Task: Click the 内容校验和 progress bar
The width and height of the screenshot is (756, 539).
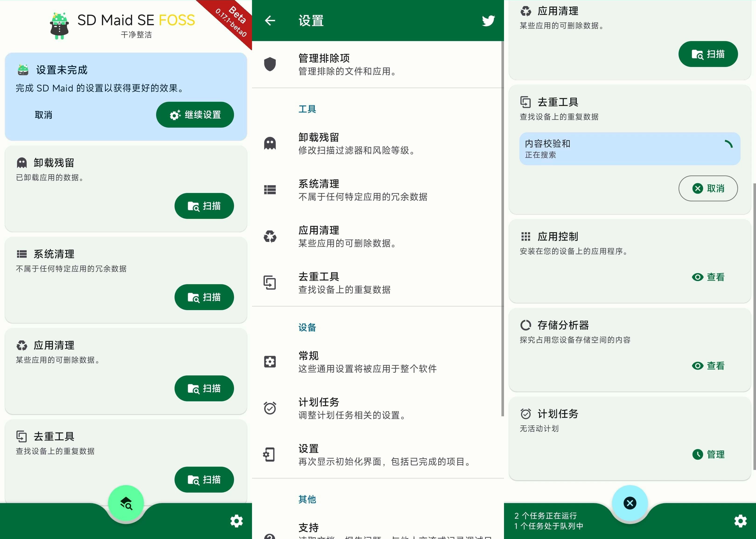Action: [x=630, y=149]
